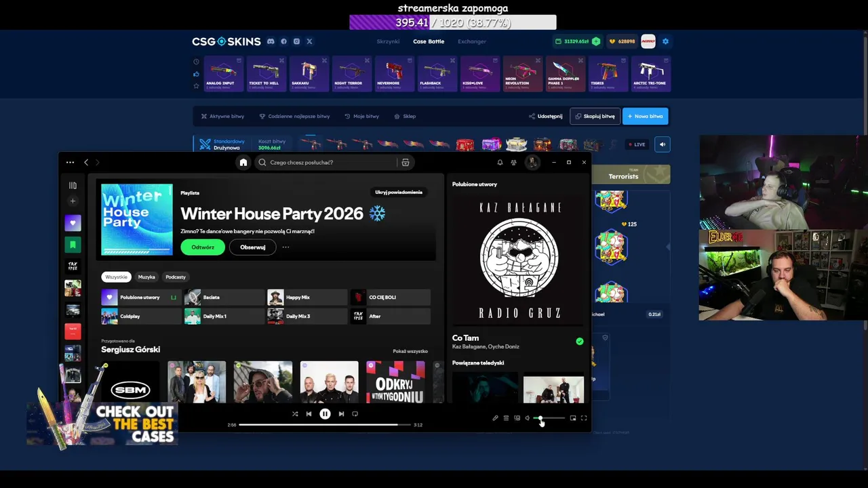Toggle repeat in Spotify player
868x488 pixels.
click(x=355, y=414)
